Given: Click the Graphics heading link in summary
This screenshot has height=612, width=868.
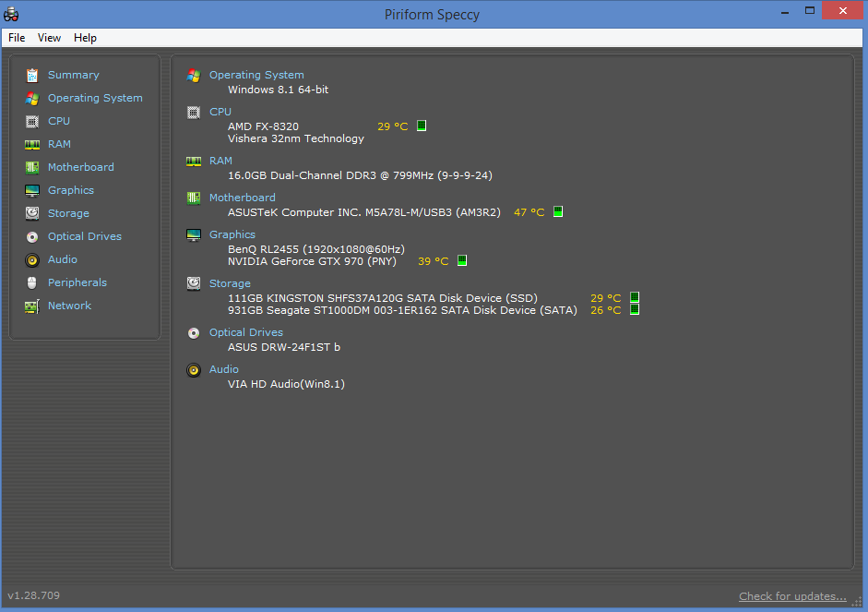Looking at the screenshot, I should [232, 234].
